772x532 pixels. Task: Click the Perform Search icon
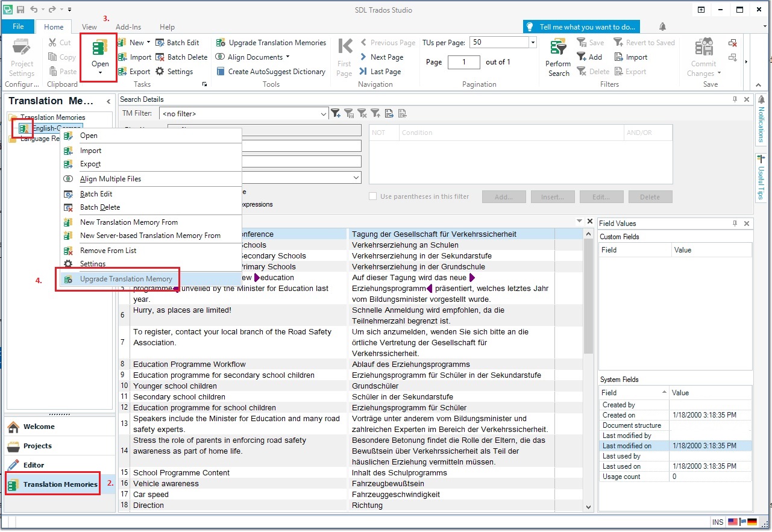(558, 48)
